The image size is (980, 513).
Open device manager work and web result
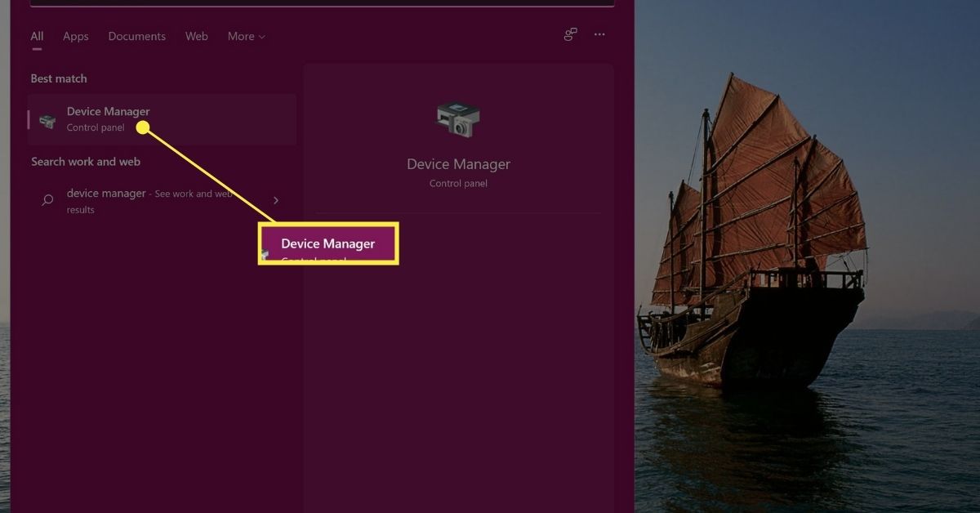click(x=162, y=201)
